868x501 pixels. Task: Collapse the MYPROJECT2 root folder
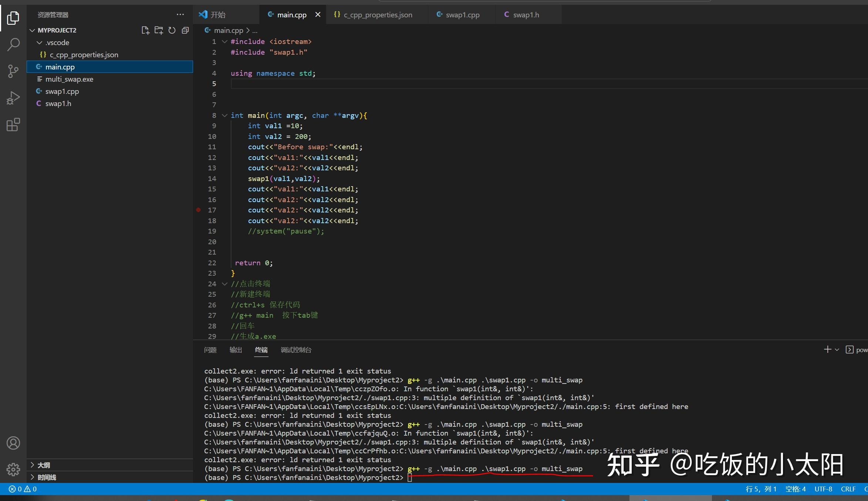32,30
